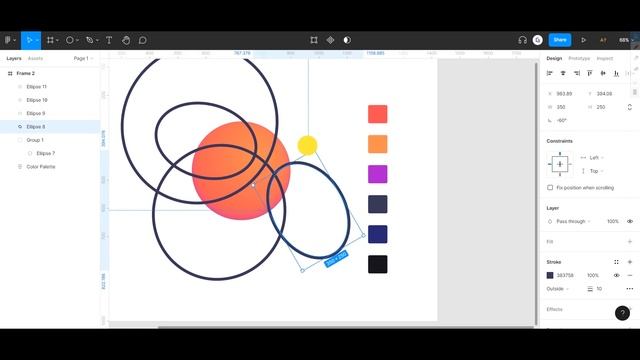
Task: Switch to the Prototype tab
Action: point(579,58)
